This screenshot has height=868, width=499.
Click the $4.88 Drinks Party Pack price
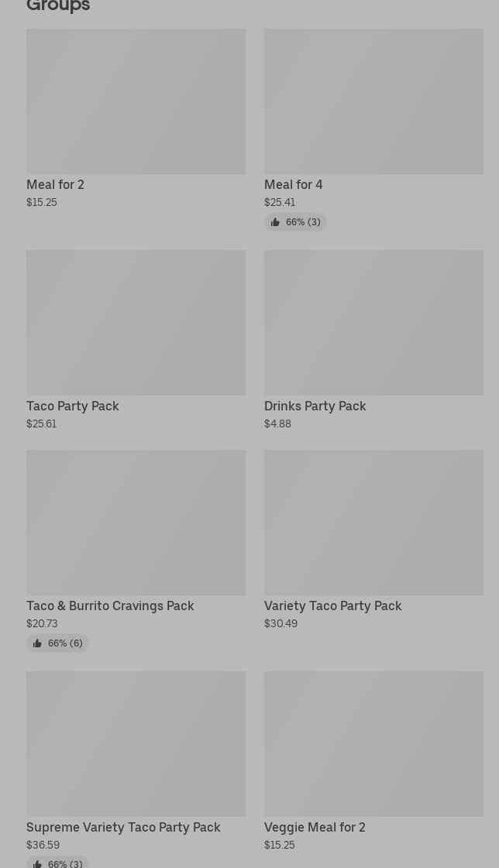click(x=277, y=424)
